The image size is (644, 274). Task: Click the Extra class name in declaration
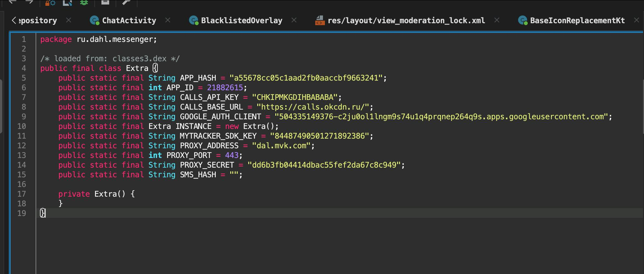point(137,68)
